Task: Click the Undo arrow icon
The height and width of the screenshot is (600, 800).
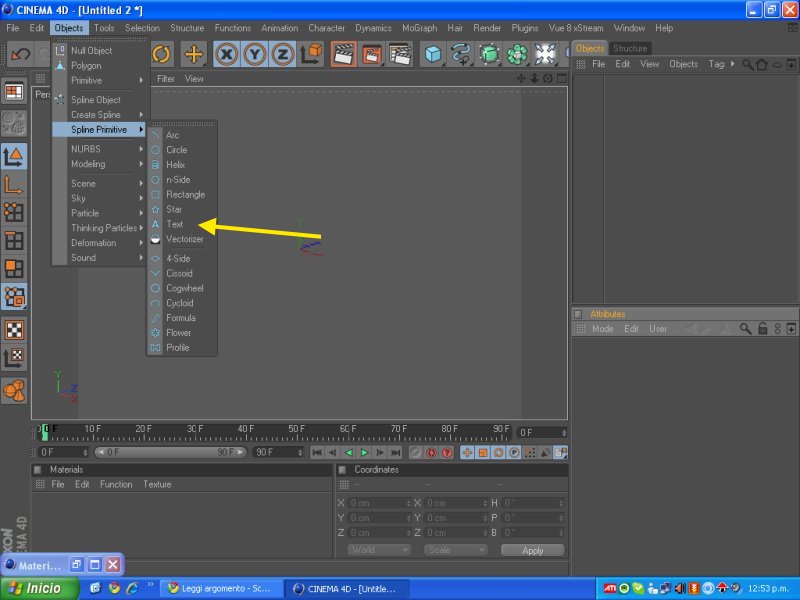Action: click(21, 54)
